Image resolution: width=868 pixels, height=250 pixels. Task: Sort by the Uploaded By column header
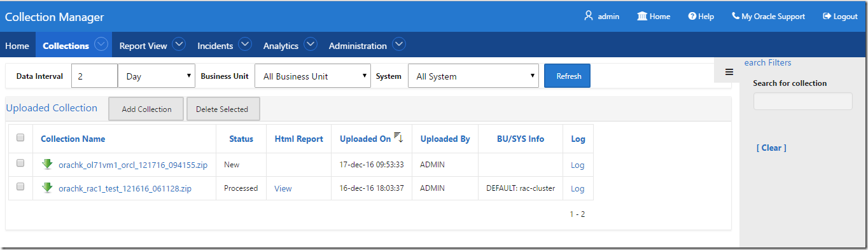445,139
